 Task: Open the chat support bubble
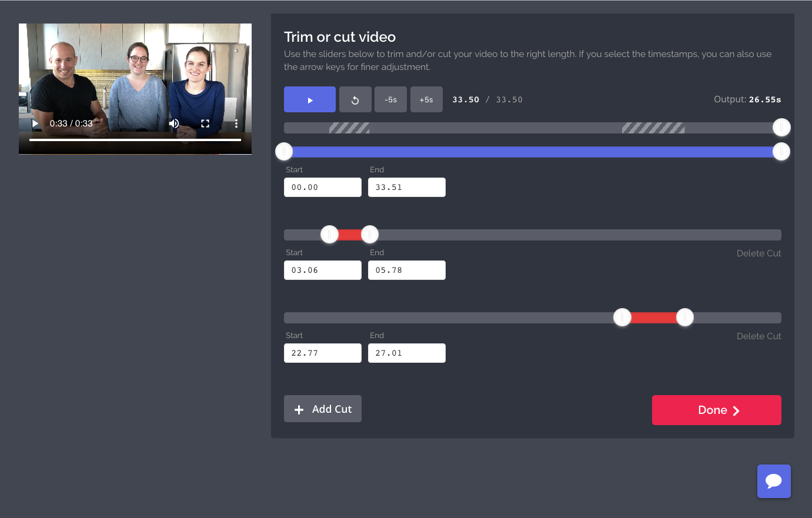tap(774, 481)
